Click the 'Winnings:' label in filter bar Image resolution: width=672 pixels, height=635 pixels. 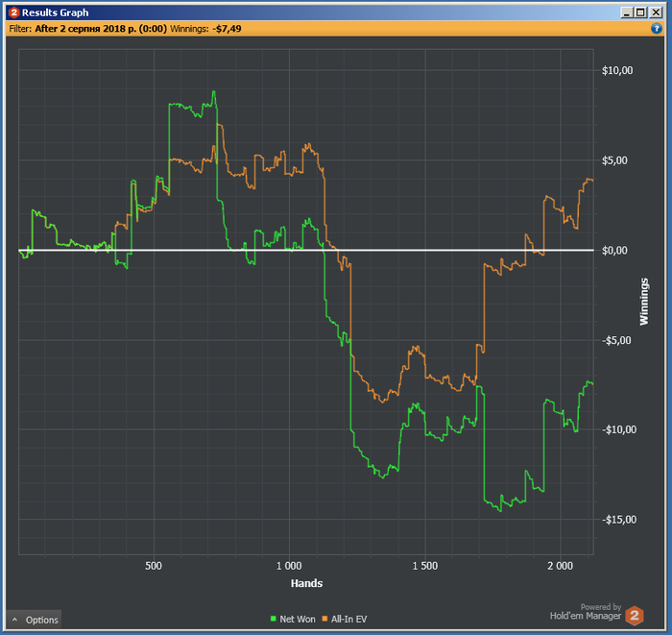[x=189, y=29]
